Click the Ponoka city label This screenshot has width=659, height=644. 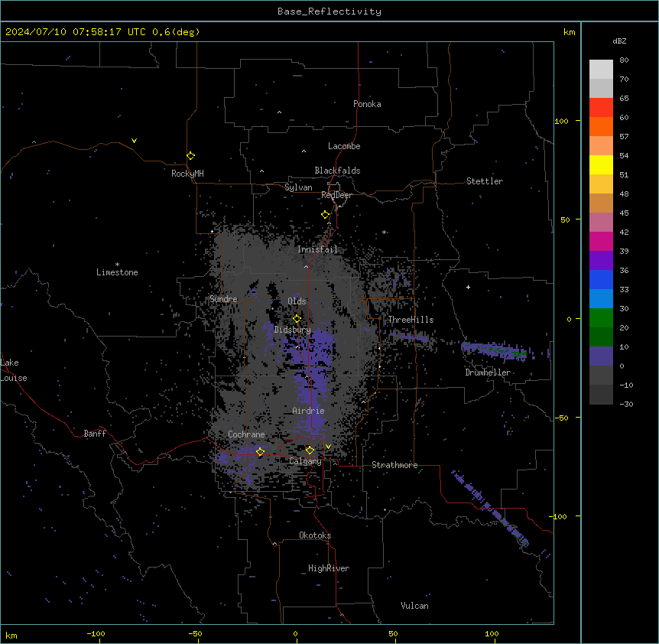(367, 104)
